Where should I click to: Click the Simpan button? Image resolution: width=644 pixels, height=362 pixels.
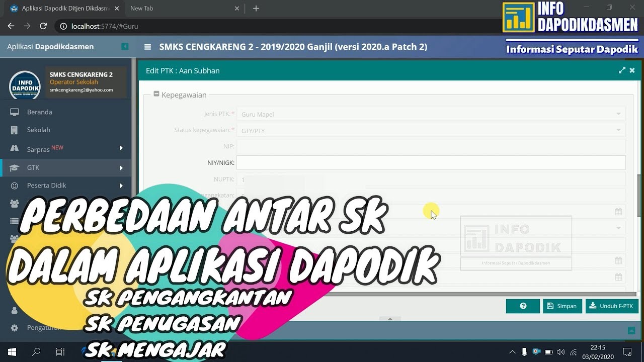(562, 306)
